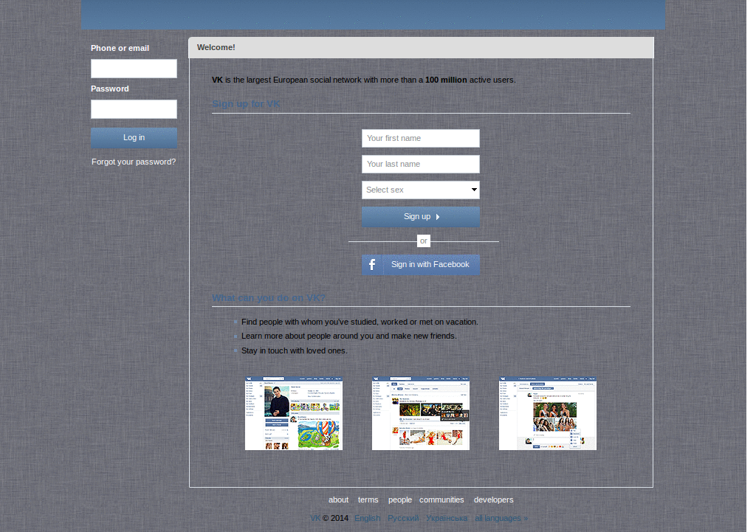Click the VK copyright link
Screen dimensions: 756x532
[x=315, y=518]
